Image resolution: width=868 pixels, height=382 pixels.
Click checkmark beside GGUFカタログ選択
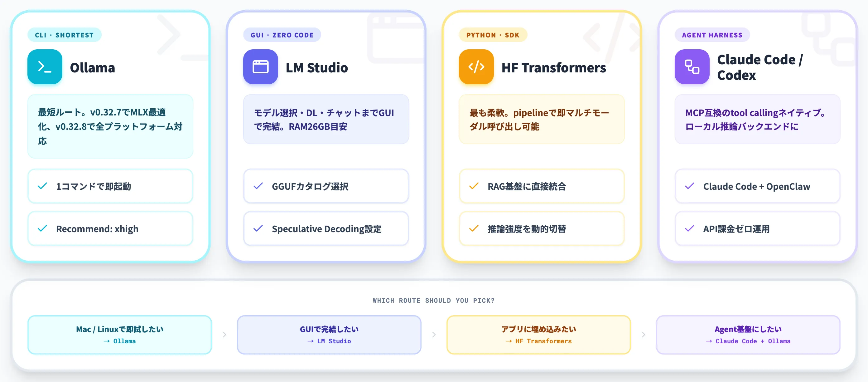pyautogui.click(x=258, y=186)
